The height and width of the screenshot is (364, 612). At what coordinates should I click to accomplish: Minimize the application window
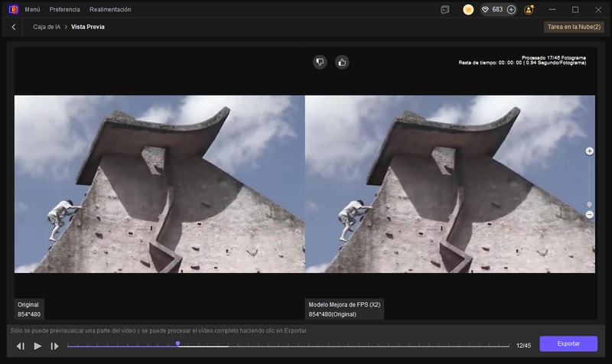(x=552, y=10)
